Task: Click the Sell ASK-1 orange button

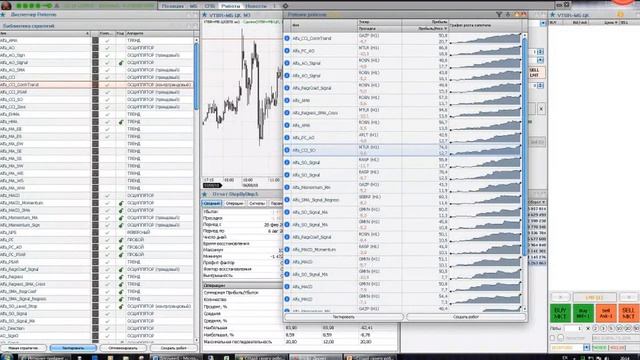Action: [606, 313]
